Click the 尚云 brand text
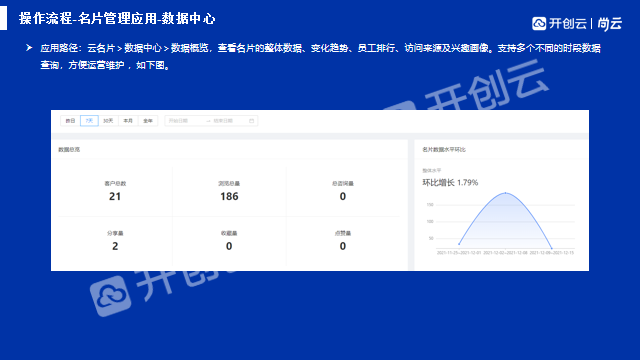Image resolution: width=640 pixels, height=360 pixels. coord(610,24)
